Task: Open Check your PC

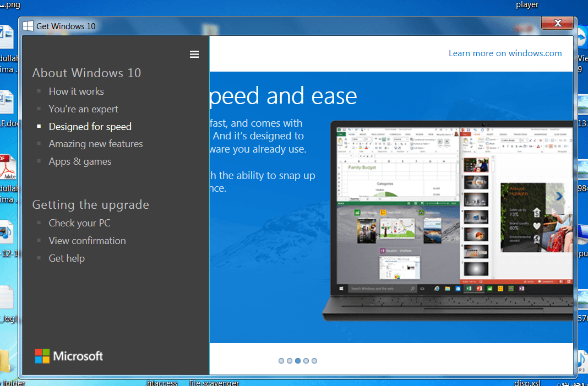Action: click(79, 223)
